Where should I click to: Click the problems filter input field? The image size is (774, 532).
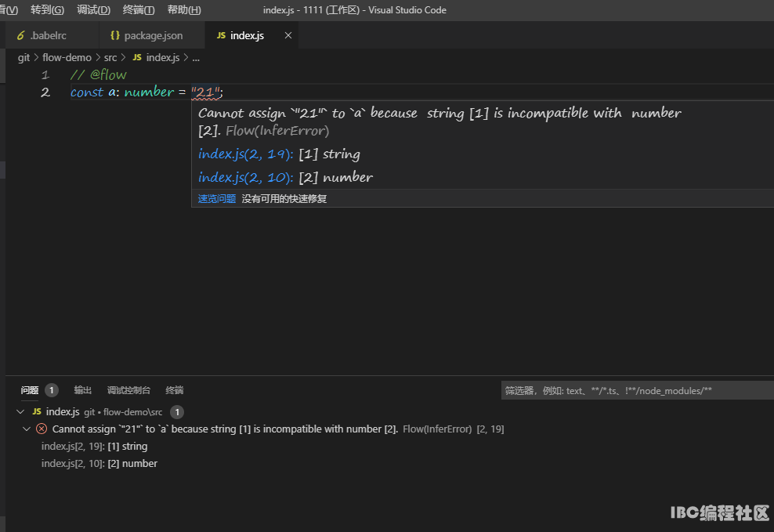[x=635, y=390]
